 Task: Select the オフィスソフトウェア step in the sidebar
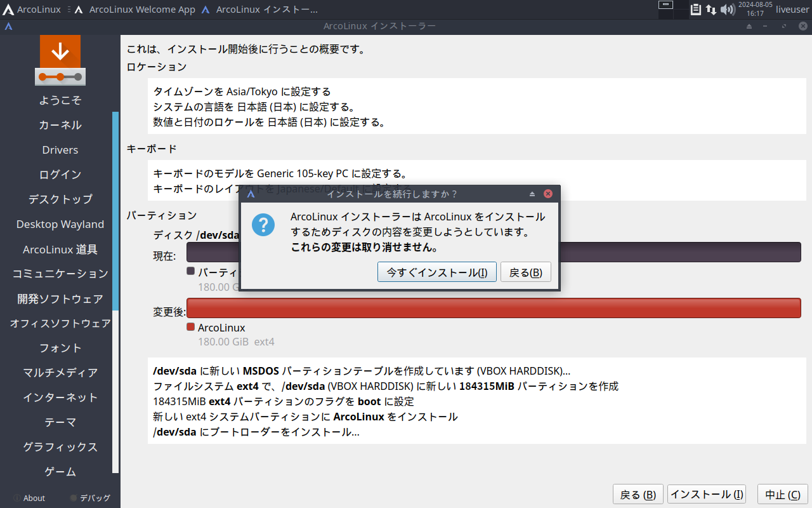[x=60, y=323]
